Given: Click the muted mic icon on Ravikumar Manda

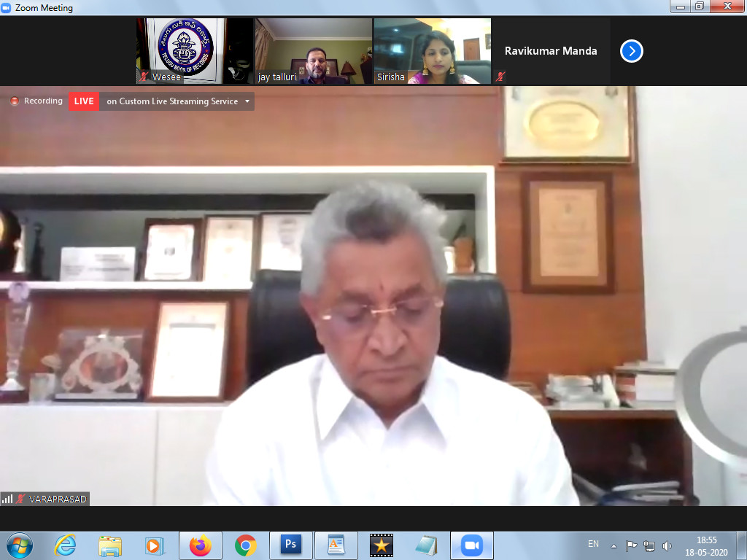Looking at the screenshot, I should click(x=500, y=76).
